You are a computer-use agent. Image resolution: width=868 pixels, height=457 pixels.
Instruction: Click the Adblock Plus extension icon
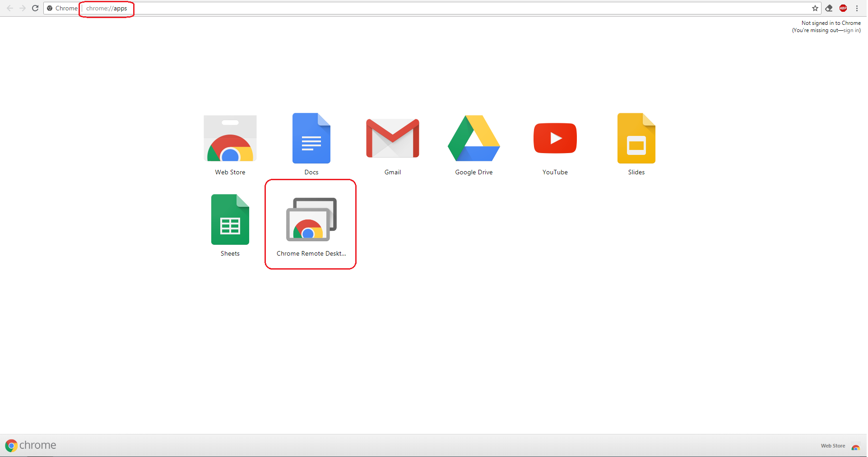pos(843,8)
